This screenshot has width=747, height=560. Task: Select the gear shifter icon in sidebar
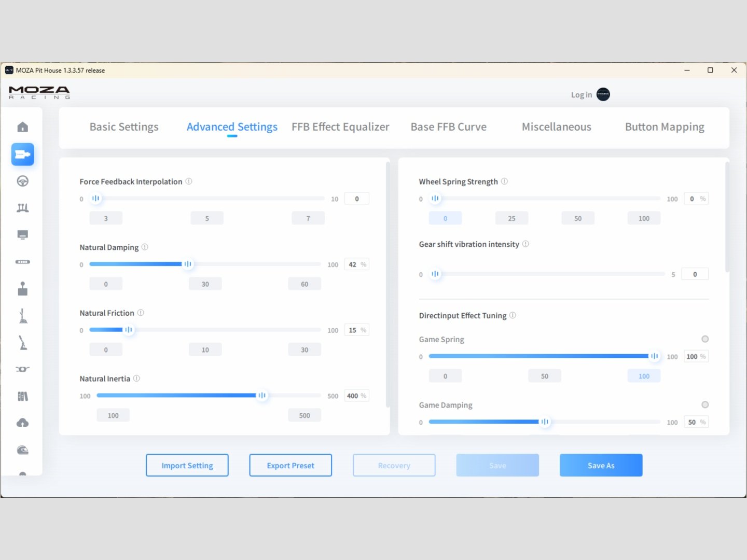point(22,289)
